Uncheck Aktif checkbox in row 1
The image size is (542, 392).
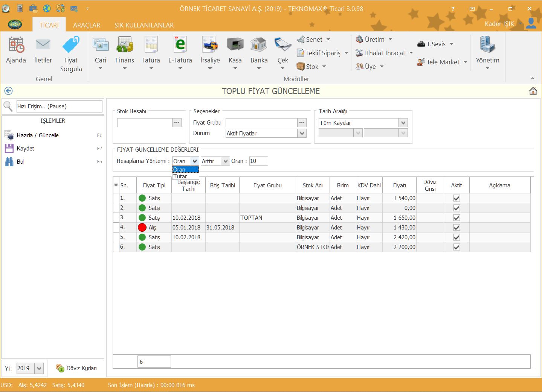click(x=457, y=198)
